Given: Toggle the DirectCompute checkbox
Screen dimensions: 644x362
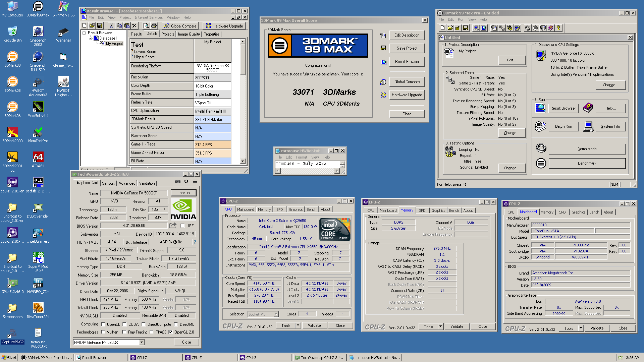Looking at the screenshot, I should tap(144, 324).
